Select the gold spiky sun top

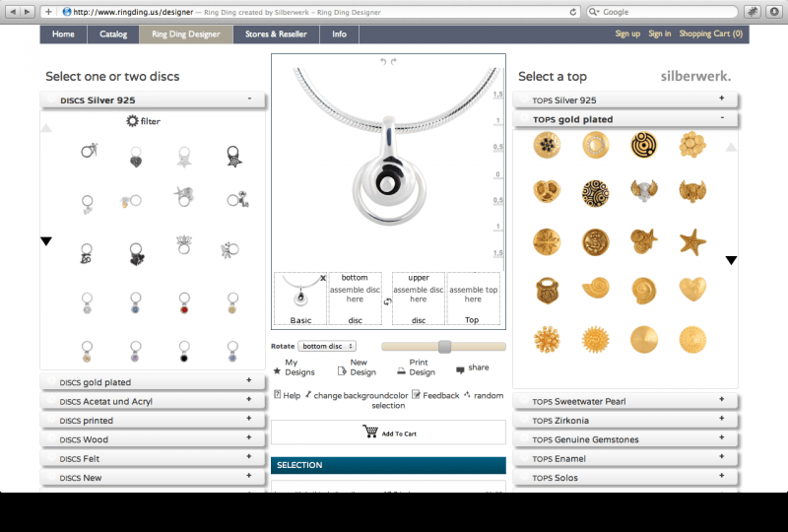pos(596,340)
